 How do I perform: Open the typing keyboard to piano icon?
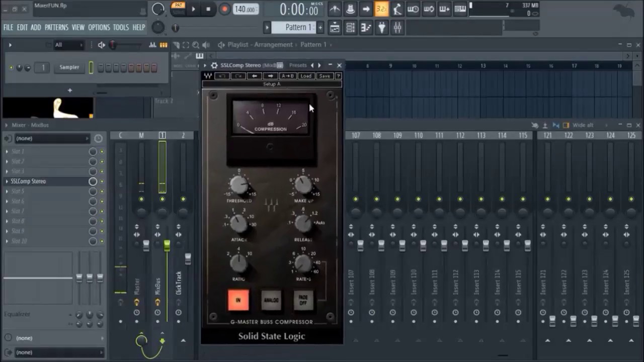pyautogui.click(x=460, y=9)
